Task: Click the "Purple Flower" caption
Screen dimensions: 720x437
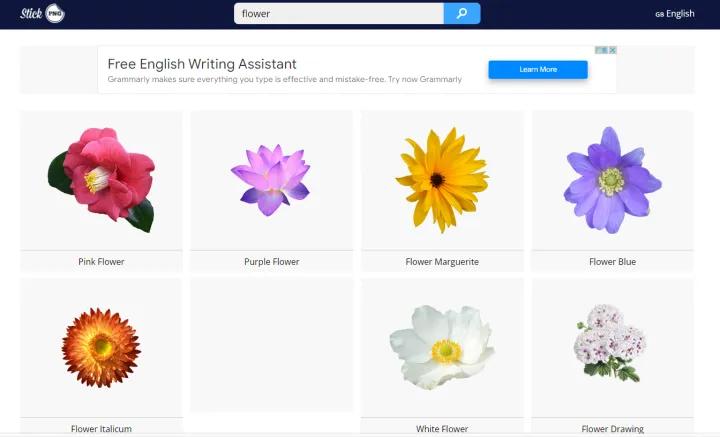Action: tap(271, 262)
